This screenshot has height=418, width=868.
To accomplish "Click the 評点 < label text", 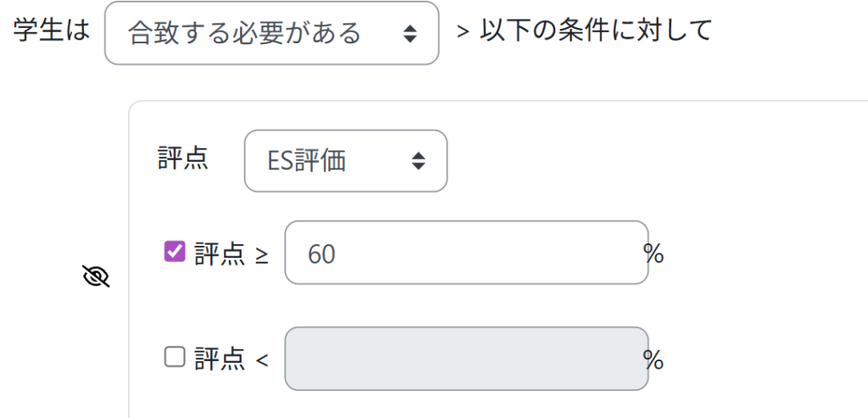I will tap(220, 359).
